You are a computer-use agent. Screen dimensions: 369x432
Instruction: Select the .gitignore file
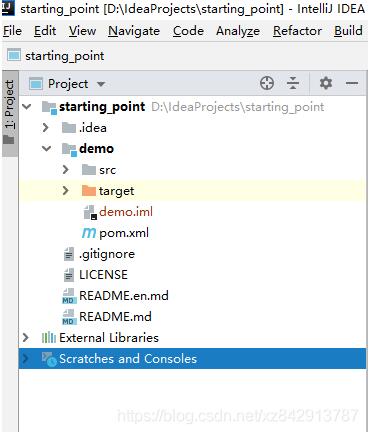pos(107,254)
